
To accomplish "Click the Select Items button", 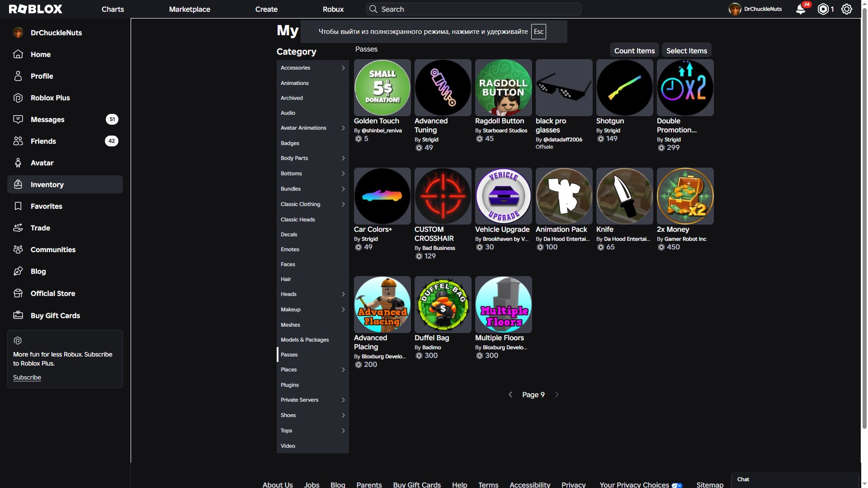I will click(687, 51).
